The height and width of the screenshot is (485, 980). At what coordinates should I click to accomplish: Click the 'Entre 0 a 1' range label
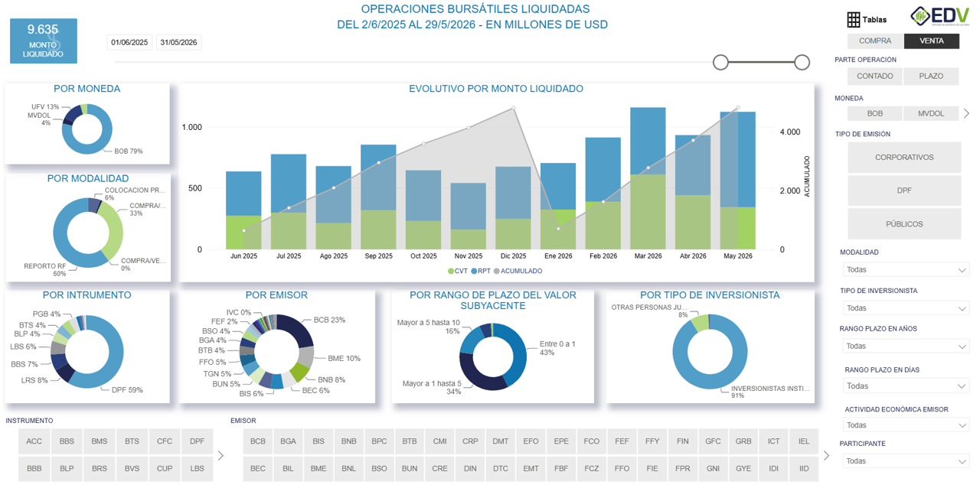[557, 348]
